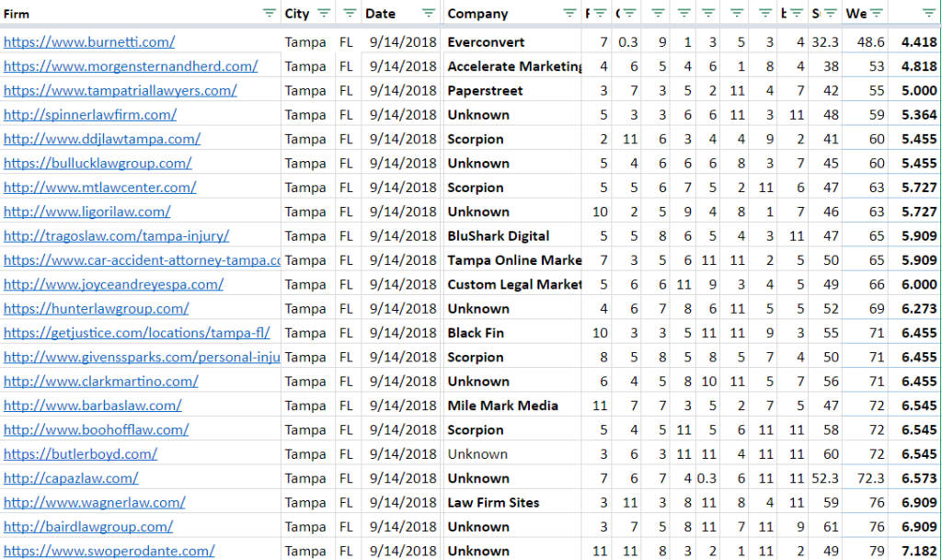Click the score cell 5.000

[913, 91]
